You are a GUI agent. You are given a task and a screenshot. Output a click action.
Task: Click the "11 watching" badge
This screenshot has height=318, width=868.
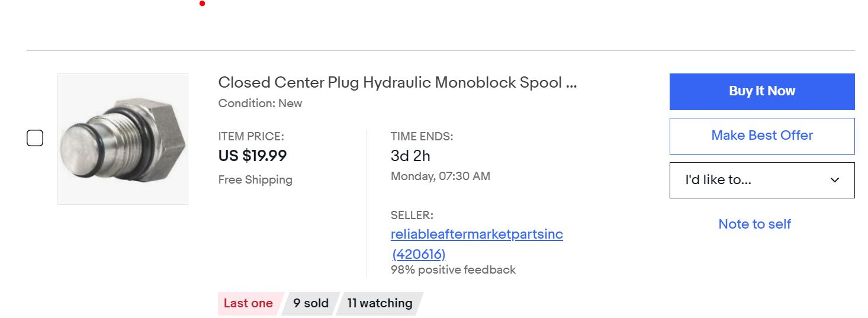[380, 303]
